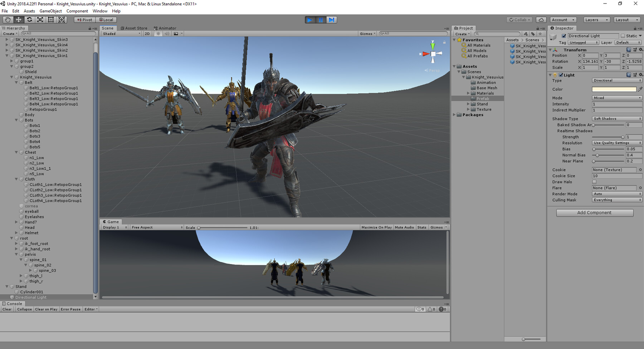Click the Flare object picker circle
This screenshot has width=644, height=349.
click(x=640, y=188)
